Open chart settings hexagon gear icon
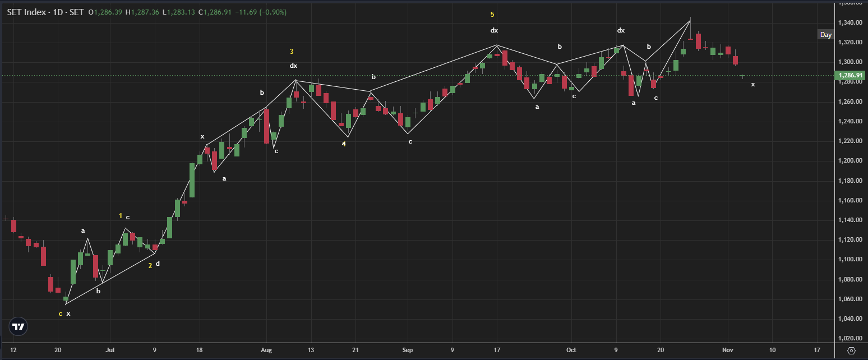 [851, 351]
